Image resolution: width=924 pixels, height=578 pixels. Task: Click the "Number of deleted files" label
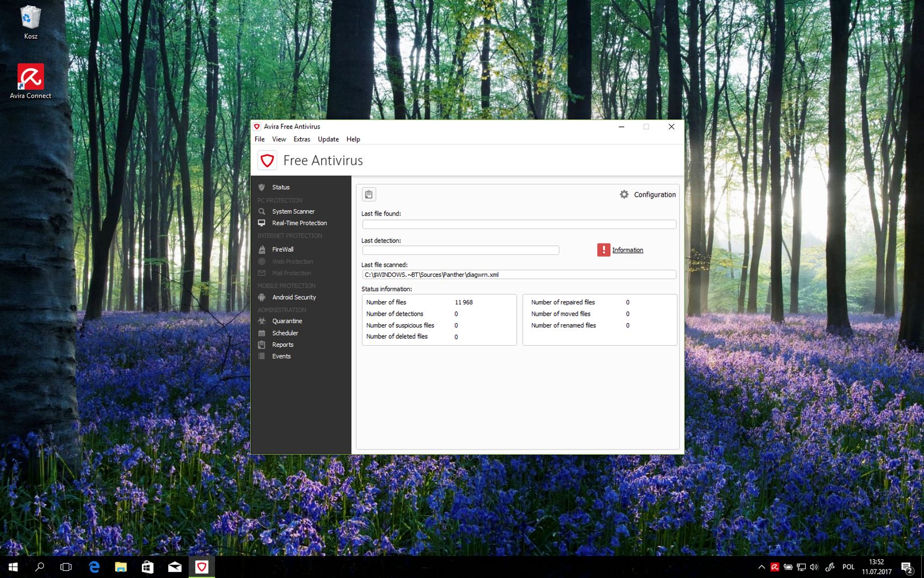tap(397, 337)
